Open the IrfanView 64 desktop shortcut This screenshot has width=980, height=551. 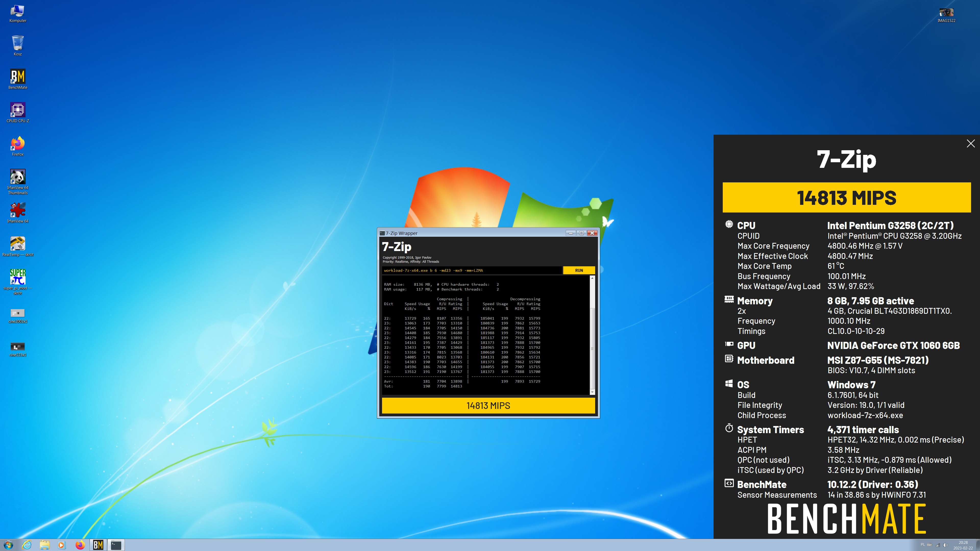[18, 212]
